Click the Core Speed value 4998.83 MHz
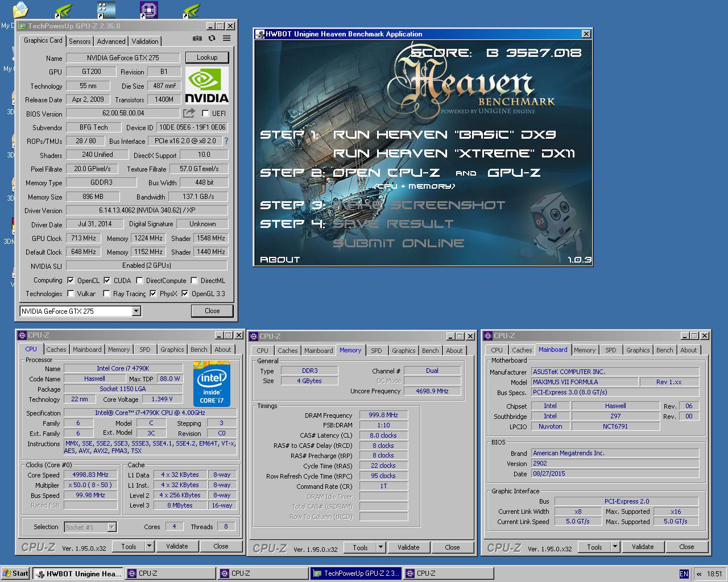The width and height of the screenshot is (728, 582). point(90,475)
